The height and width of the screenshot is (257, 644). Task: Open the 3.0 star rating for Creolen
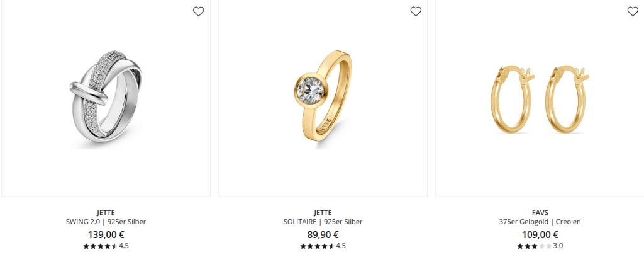pos(540,246)
